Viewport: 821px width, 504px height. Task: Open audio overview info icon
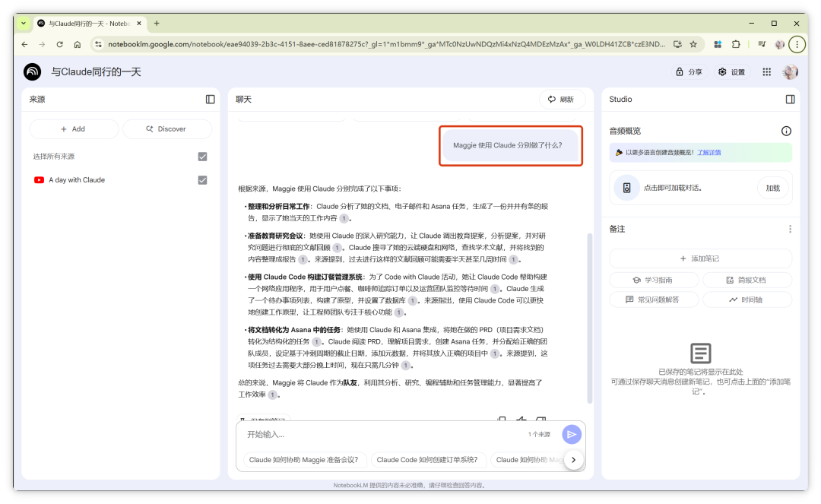[x=786, y=131]
